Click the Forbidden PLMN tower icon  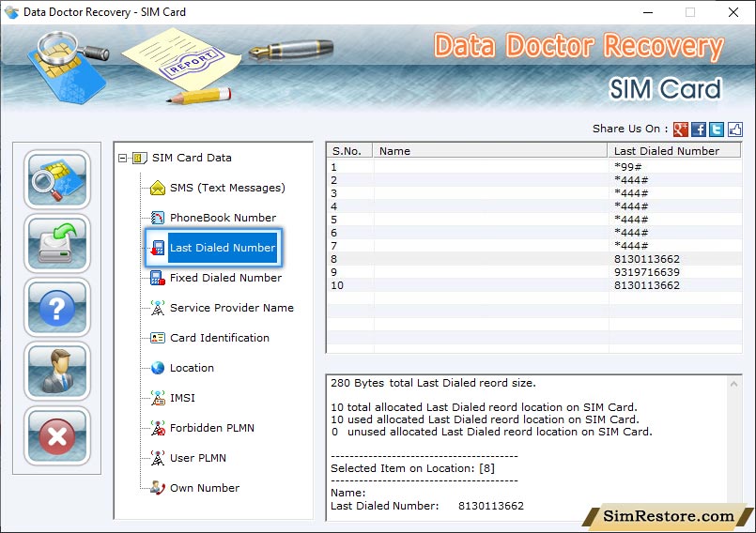(x=158, y=428)
